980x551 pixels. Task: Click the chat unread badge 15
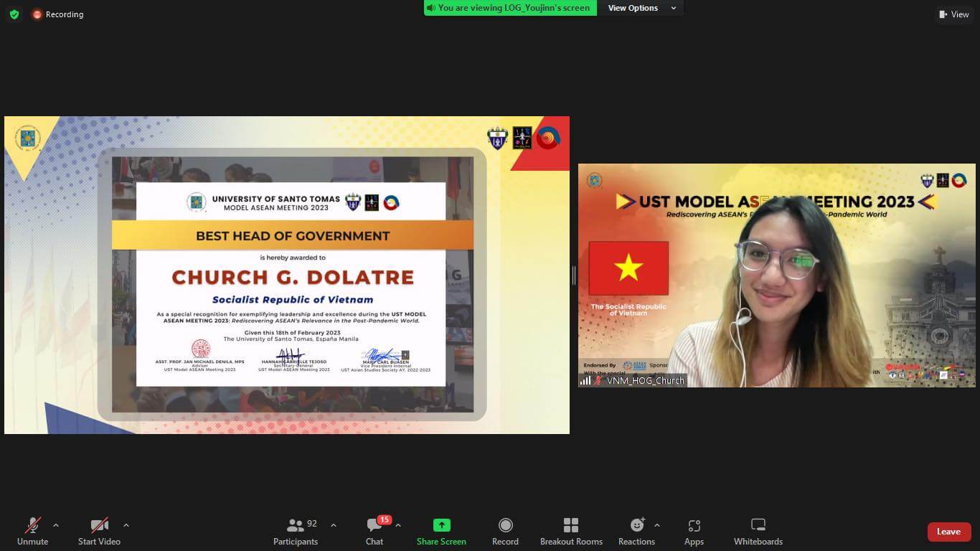pos(384,519)
